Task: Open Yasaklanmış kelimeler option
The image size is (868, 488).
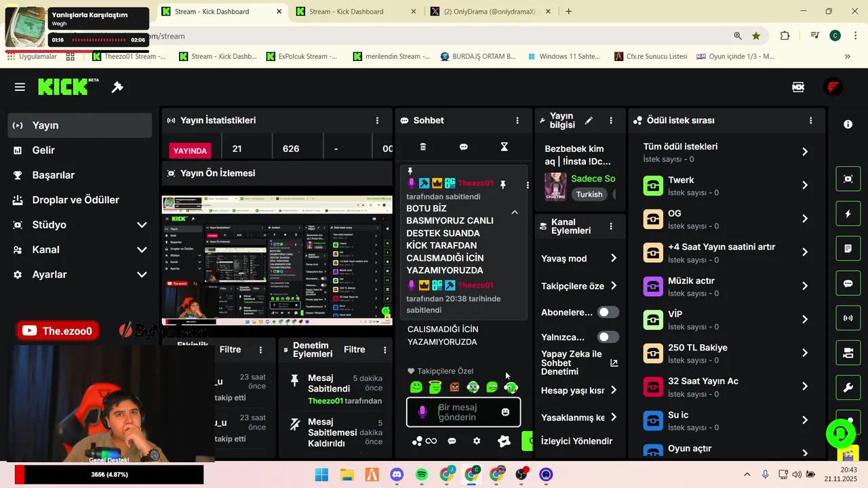Action: tap(580, 418)
